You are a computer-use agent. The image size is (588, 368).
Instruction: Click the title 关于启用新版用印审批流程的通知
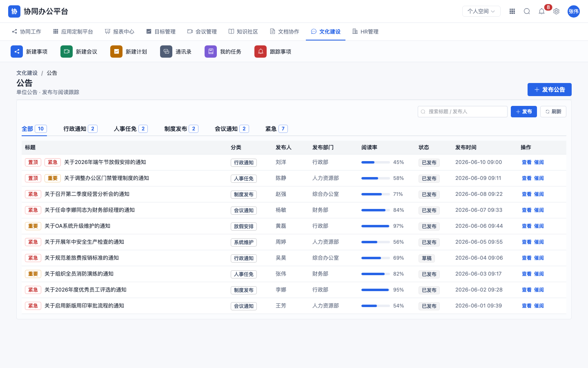pos(84,306)
